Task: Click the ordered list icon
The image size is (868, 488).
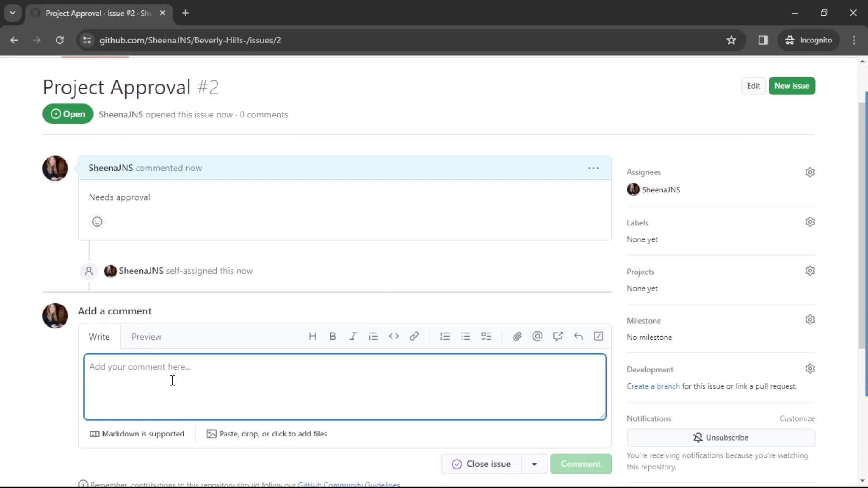Action: tap(445, 336)
